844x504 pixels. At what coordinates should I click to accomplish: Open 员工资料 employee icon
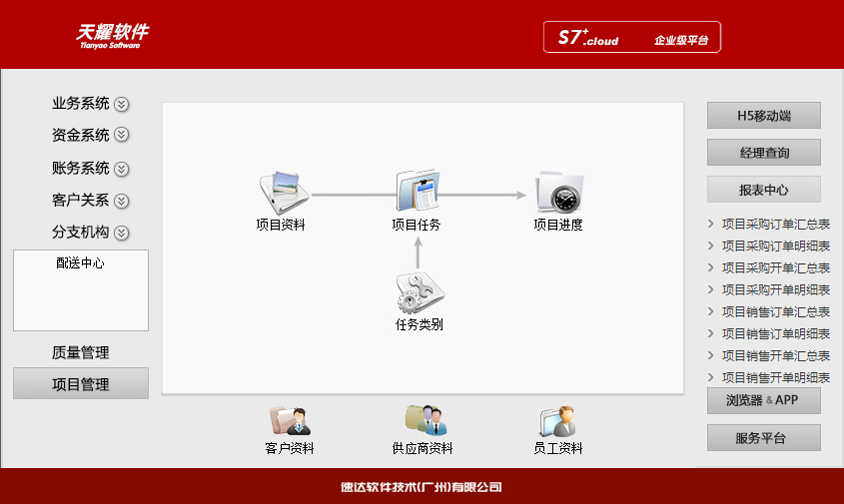(x=557, y=420)
